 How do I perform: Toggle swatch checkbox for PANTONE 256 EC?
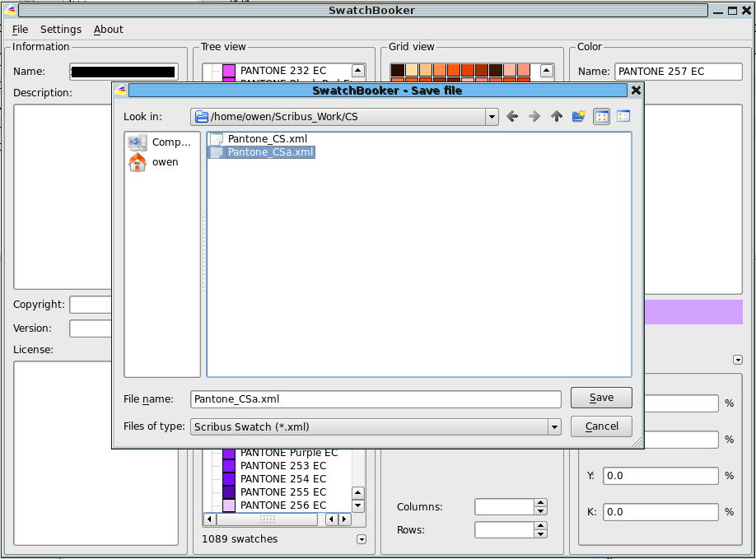pyautogui.click(x=227, y=505)
